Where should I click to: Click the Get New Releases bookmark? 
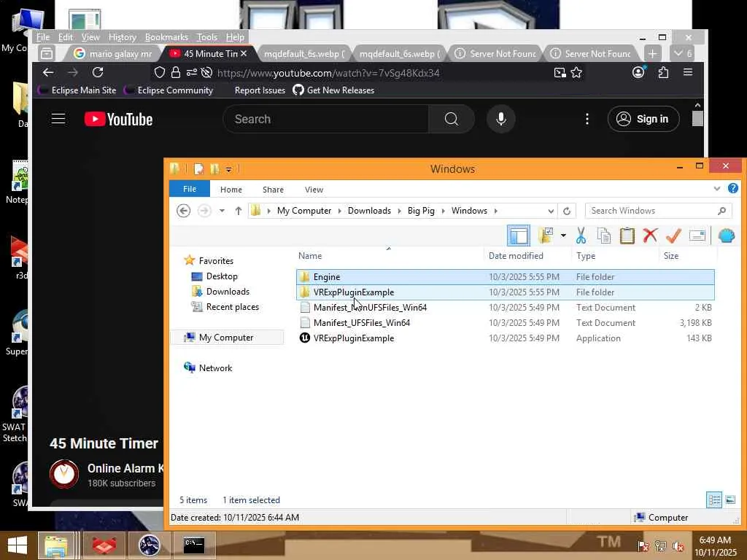333,90
